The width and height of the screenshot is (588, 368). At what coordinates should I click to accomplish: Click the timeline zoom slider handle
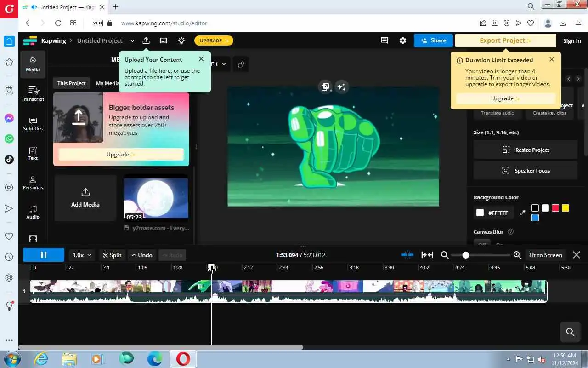(466, 255)
